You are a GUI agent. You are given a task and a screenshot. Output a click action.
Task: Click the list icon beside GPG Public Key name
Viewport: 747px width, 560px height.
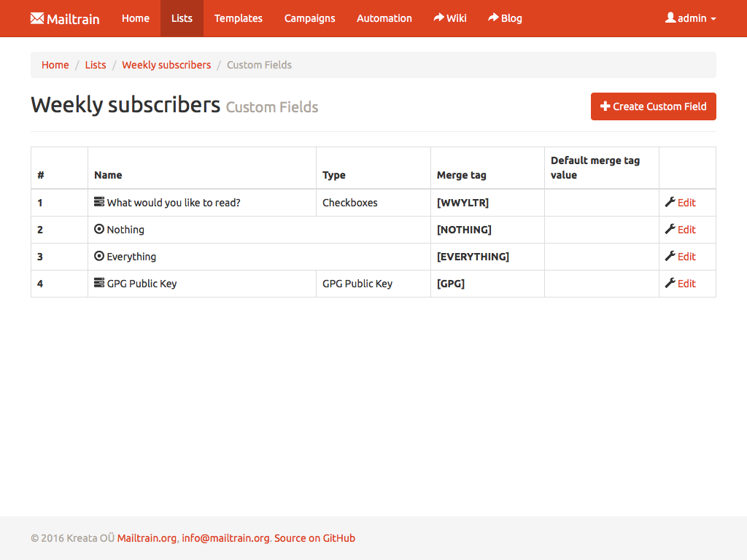pos(99,283)
